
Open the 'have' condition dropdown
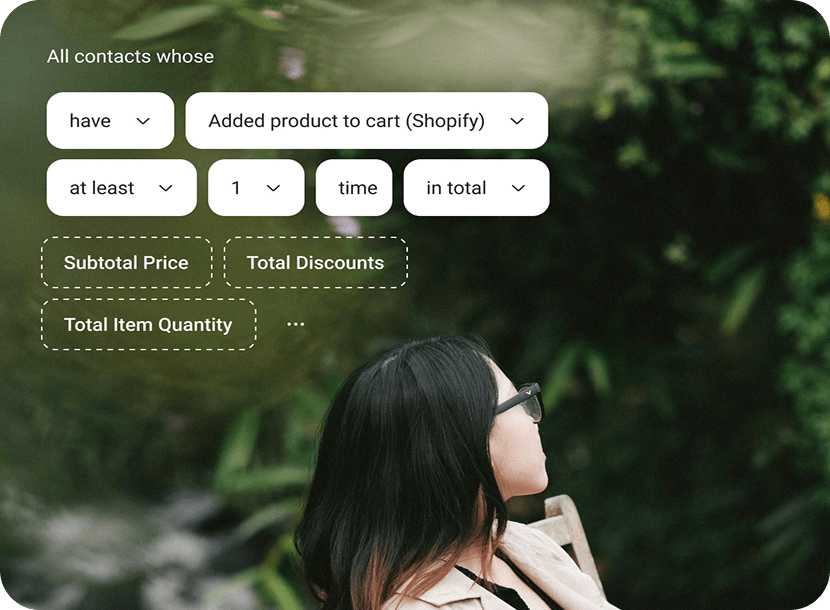(110, 121)
